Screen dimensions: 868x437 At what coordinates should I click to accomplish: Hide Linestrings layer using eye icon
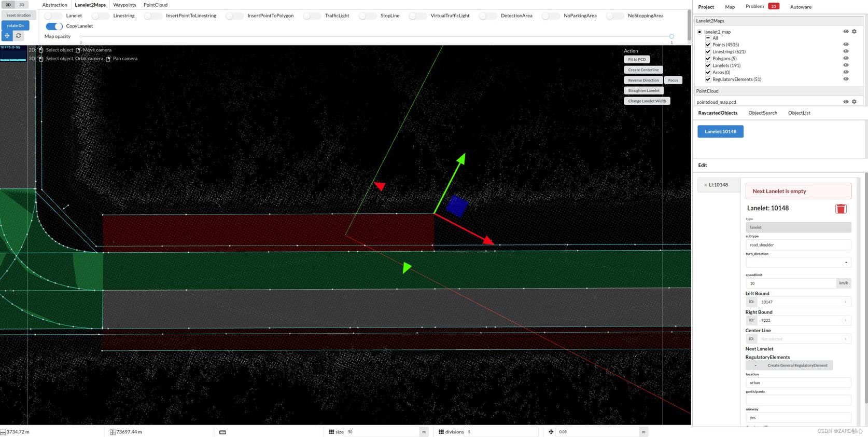846,51
